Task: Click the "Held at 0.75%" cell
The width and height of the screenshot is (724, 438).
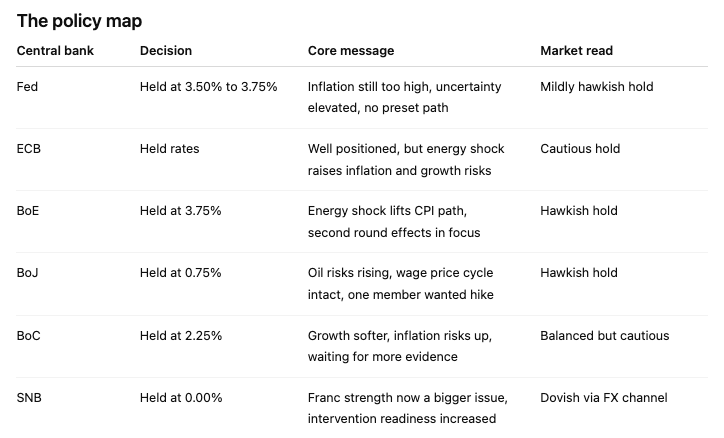Action: coord(181,273)
